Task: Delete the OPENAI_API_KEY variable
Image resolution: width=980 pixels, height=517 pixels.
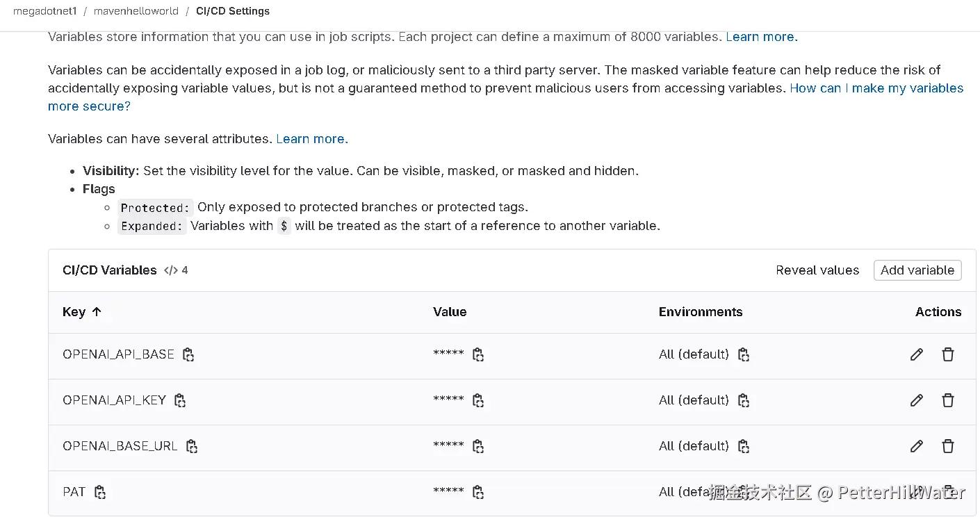Action: coord(948,400)
